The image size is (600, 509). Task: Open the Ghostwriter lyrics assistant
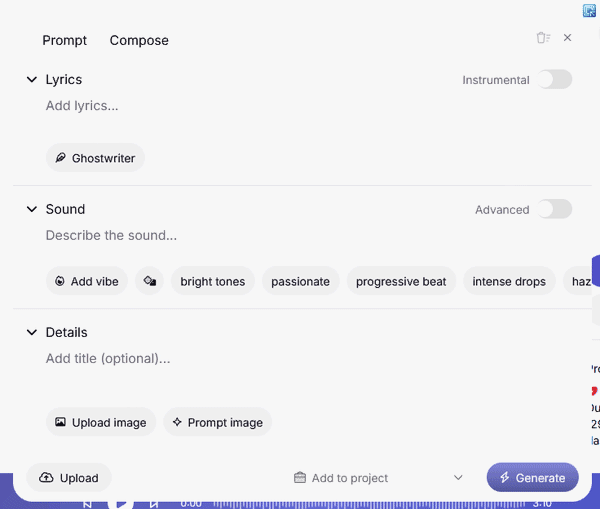coord(95,158)
